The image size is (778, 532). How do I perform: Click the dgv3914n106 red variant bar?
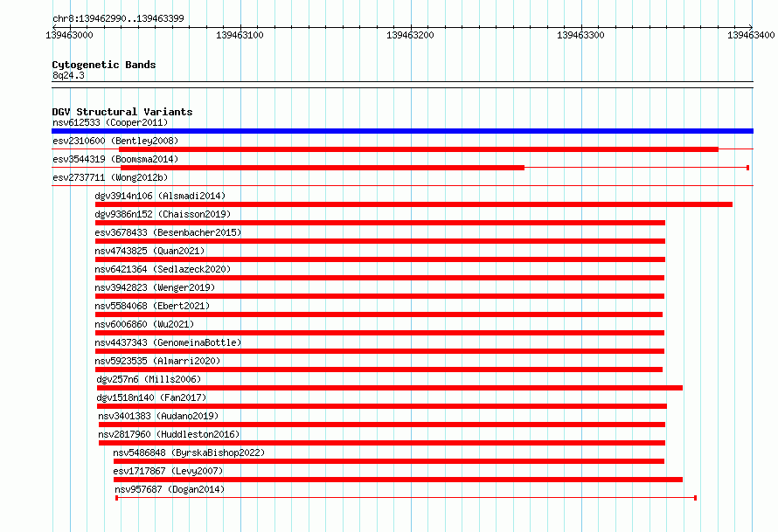413,204
